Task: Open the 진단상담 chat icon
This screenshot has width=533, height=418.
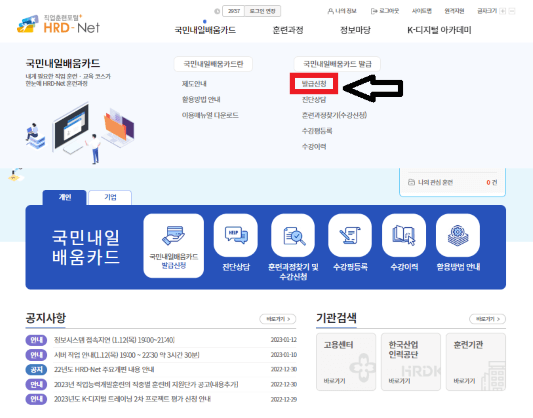Action: pyautogui.click(x=236, y=235)
